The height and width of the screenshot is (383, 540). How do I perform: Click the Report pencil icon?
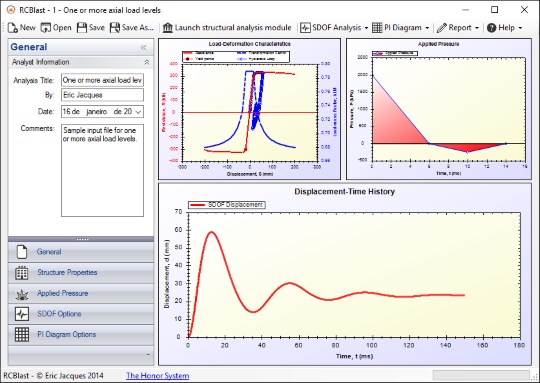coord(442,28)
